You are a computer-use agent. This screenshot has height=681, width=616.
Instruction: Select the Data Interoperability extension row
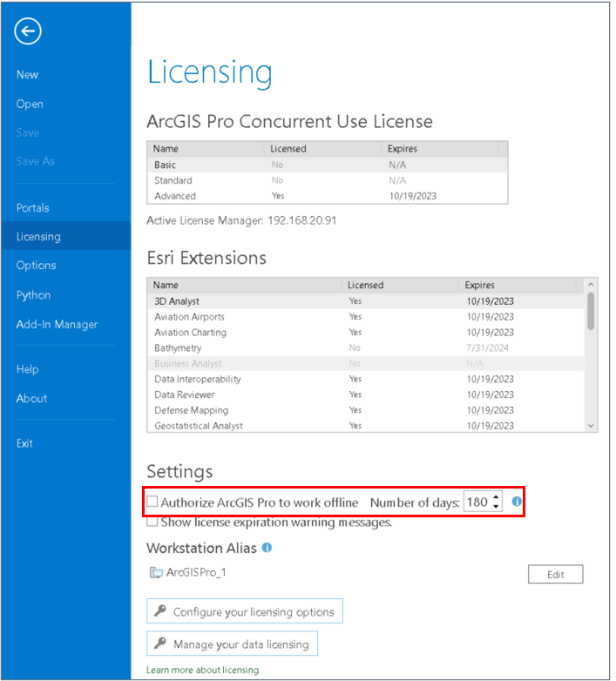(x=366, y=380)
